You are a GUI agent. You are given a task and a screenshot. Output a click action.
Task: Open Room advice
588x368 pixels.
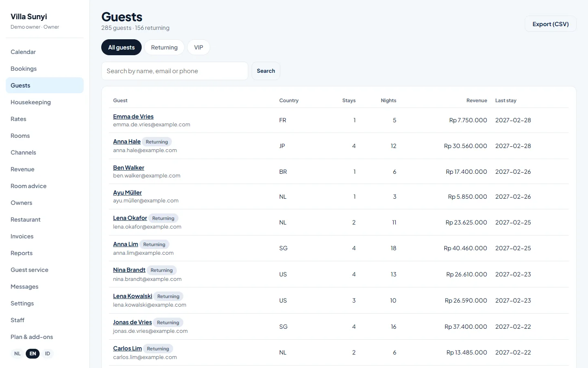click(45, 186)
